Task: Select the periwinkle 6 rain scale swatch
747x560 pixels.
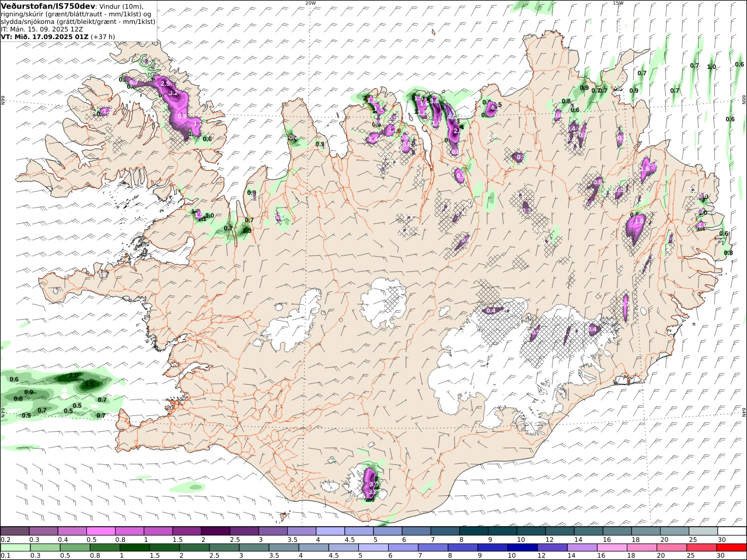Action: click(x=403, y=547)
